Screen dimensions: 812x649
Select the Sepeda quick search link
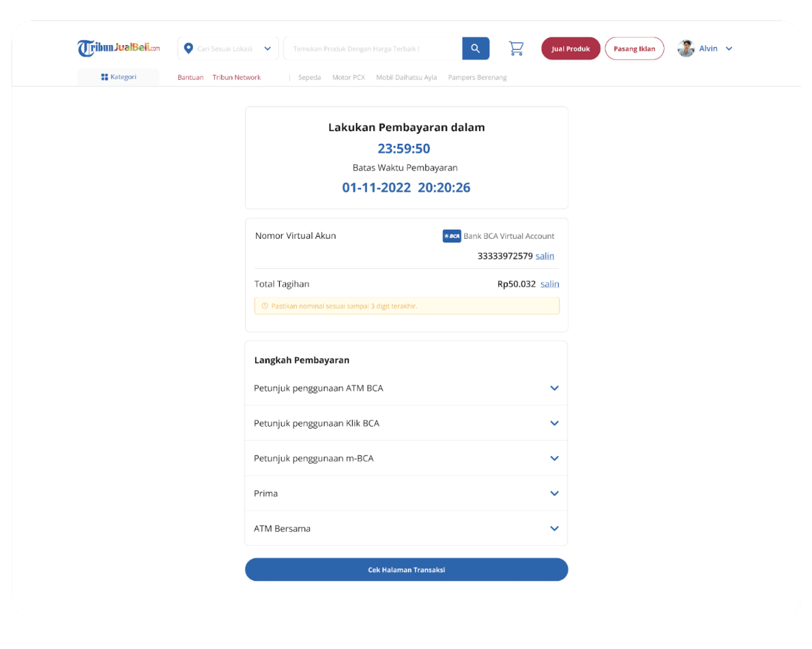(310, 78)
